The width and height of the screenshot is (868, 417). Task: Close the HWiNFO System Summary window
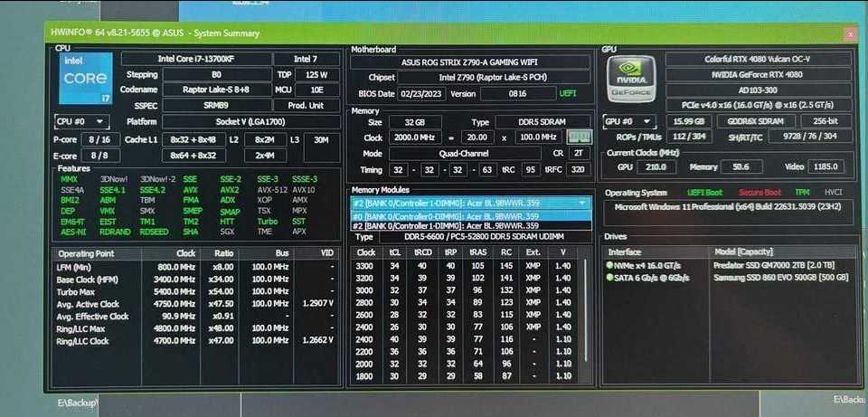click(850, 34)
